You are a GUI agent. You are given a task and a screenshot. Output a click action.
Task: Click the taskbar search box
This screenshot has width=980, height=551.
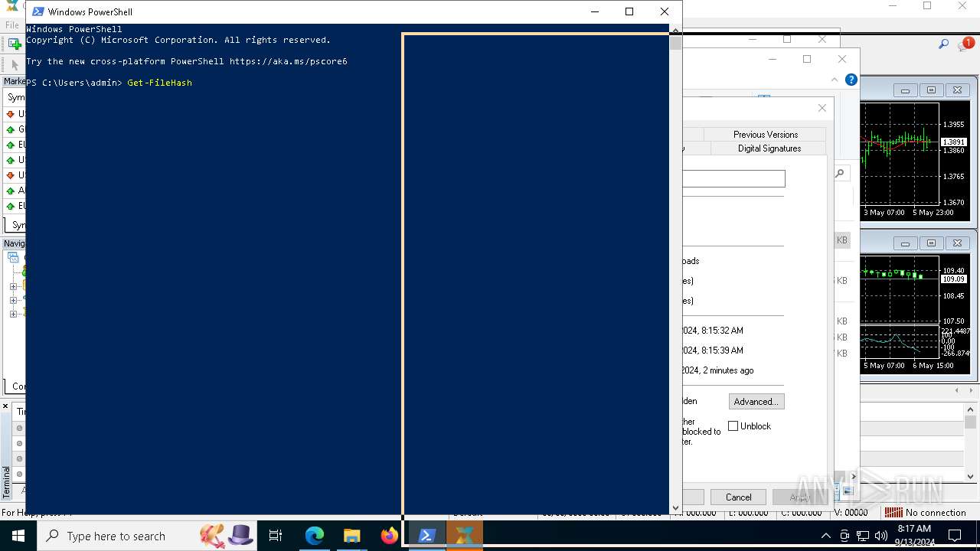tap(145, 536)
